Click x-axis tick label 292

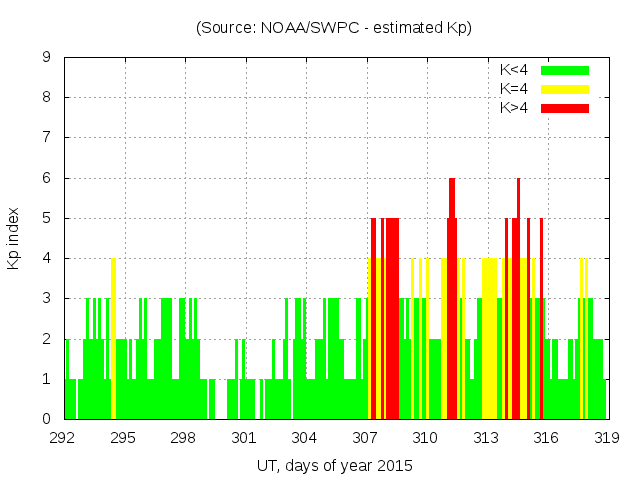[63, 437]
